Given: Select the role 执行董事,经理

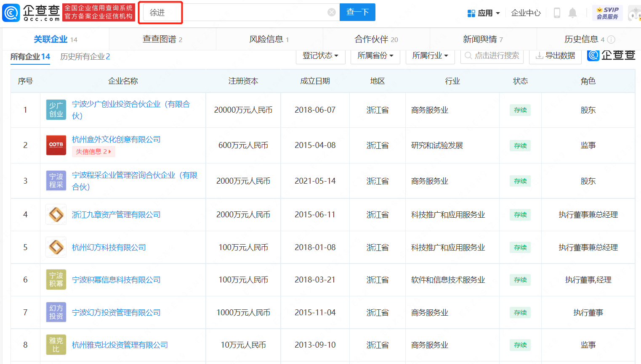Looking at the screenshot, I should click(x=588, y=280).
